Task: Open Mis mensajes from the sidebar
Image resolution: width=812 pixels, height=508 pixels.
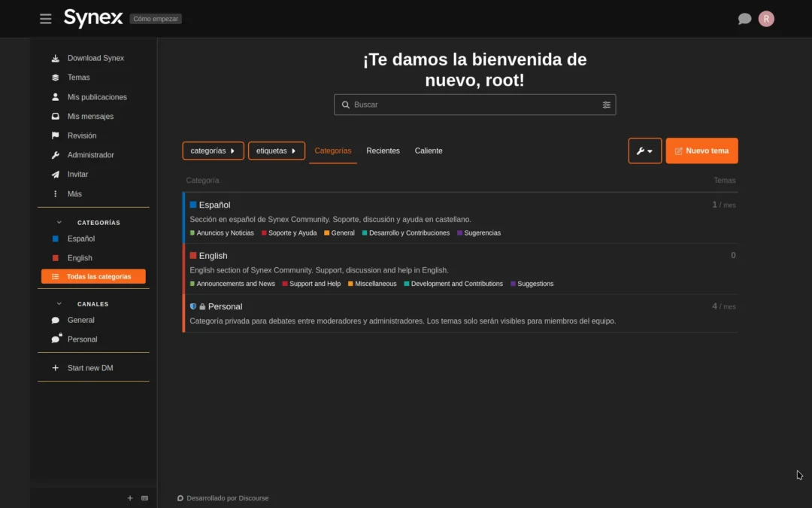Action: click(56, 116)
